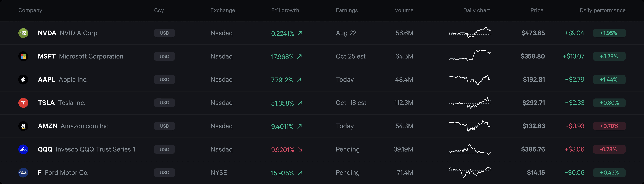
Task: Open Ford daily chart sparkline
Action: coord(470,172)
